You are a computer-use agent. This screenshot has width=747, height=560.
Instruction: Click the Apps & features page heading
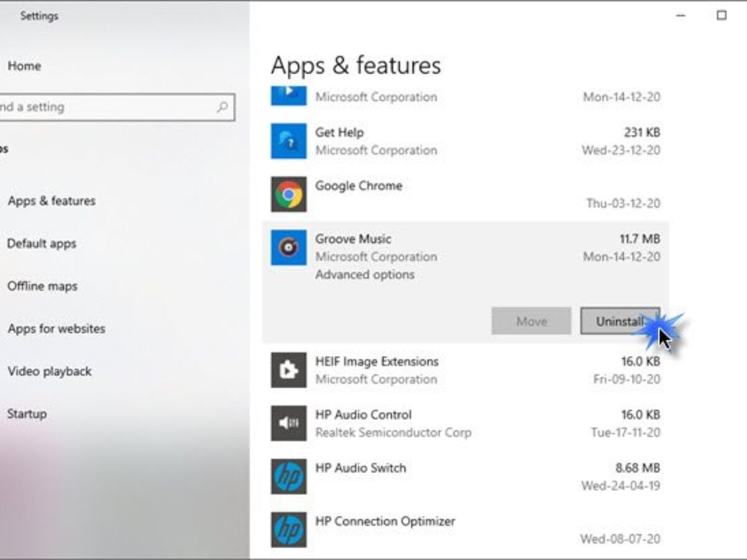356,65
